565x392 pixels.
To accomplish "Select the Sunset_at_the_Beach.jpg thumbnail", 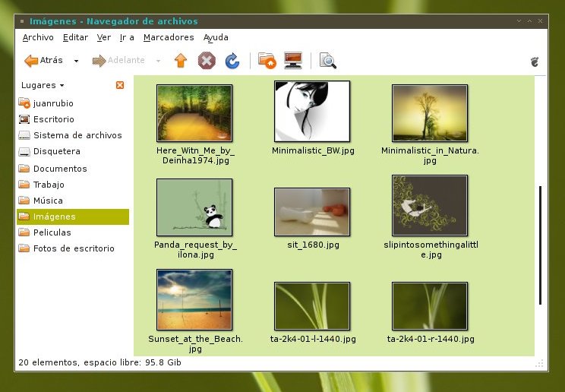I will (x=194, y=299).
